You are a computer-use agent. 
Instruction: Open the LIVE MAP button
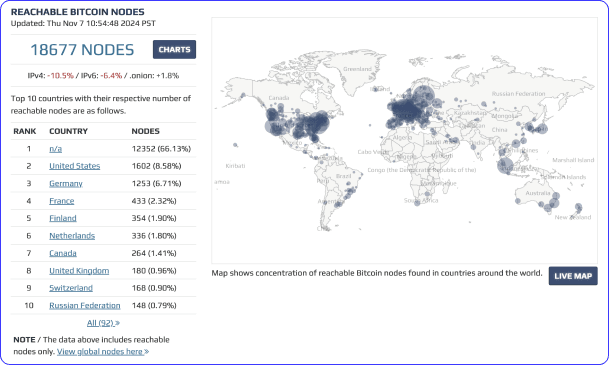[x=573, y=276]
